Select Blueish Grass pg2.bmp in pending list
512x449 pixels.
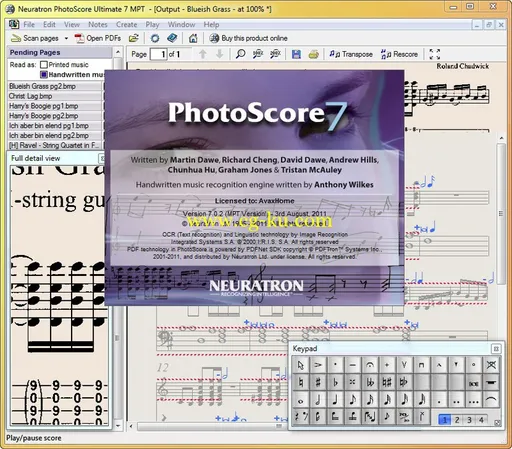tap(55, 86)
